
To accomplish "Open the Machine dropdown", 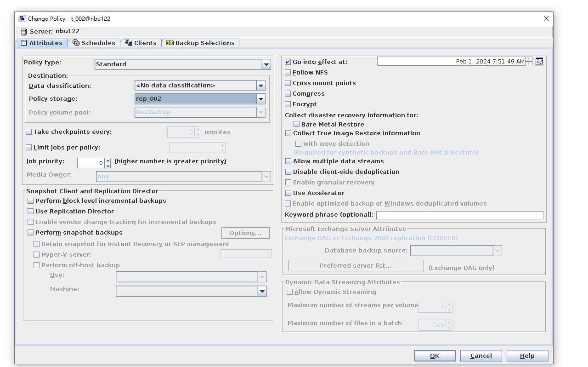I will click(x=262, y=291).
